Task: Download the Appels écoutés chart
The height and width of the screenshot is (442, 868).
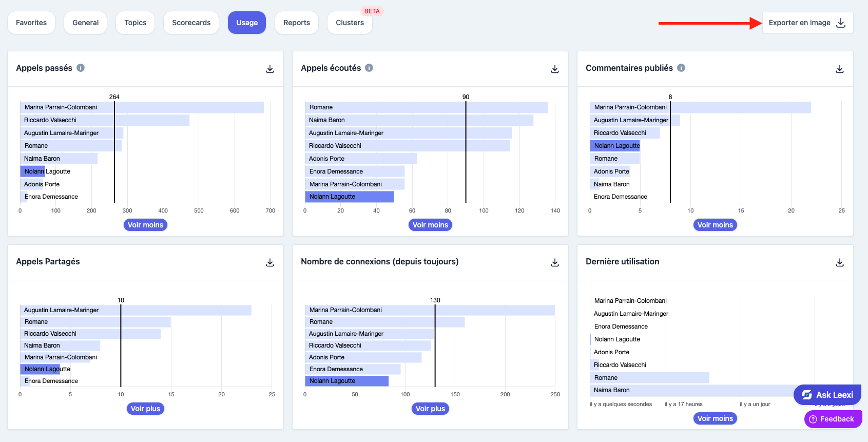Action: tap(555, 69)
